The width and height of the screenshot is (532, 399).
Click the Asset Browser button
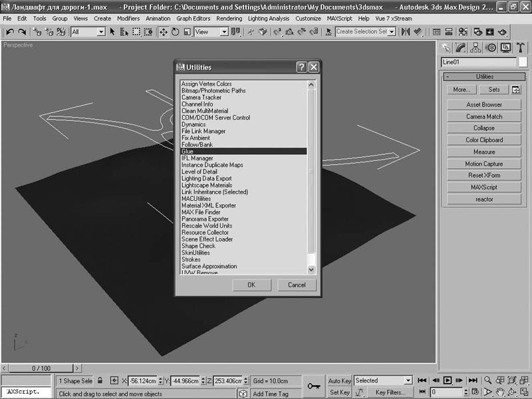(483, 104)
